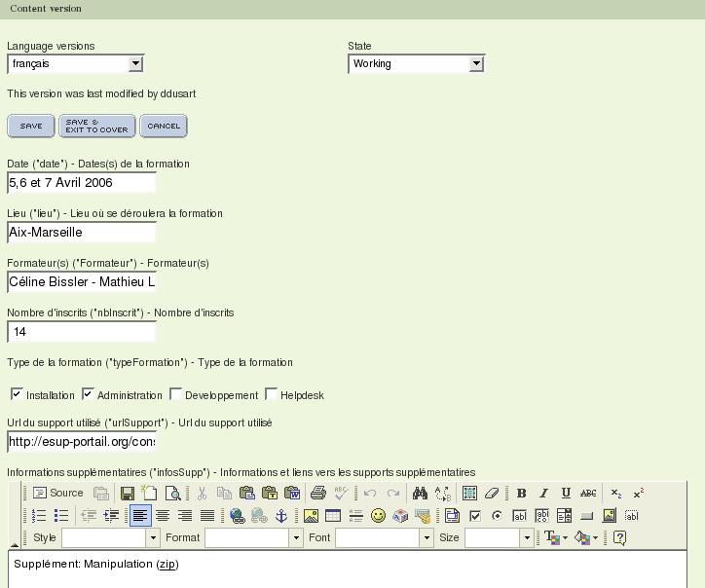Click the Insert Image icon

click(311, 516)
